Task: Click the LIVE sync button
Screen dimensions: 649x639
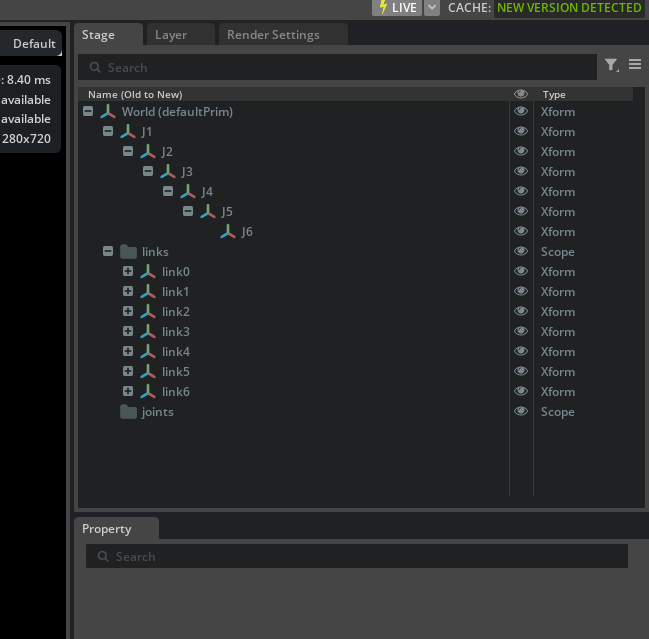Action: (x=397, y=7)
